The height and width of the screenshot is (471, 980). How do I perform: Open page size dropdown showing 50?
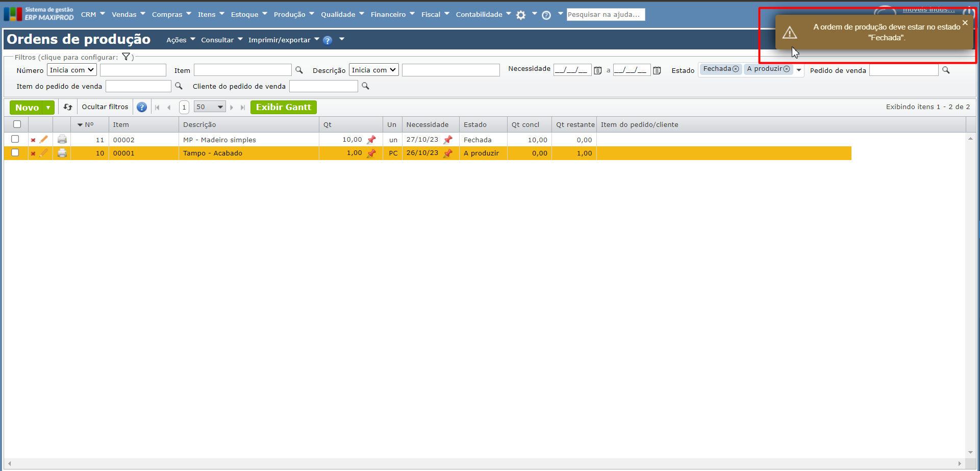coord(210,107)
